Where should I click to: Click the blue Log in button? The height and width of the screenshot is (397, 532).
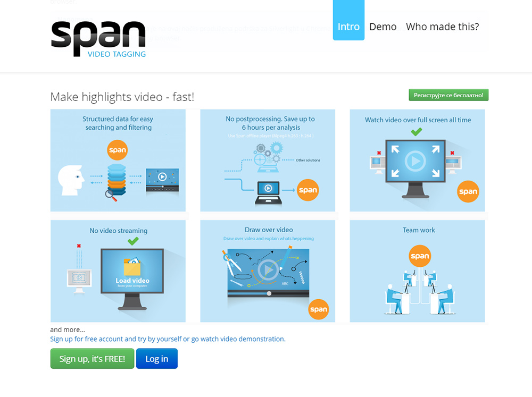tap(157, 359)
